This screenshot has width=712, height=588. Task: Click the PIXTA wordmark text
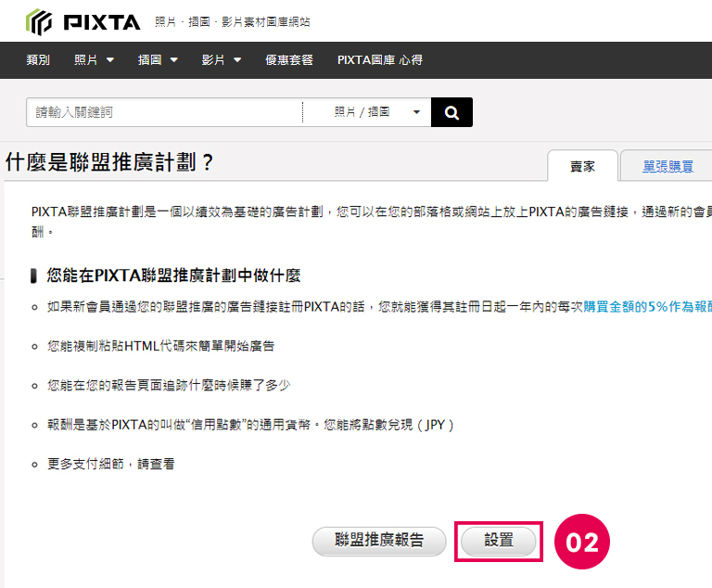(102, 22)
